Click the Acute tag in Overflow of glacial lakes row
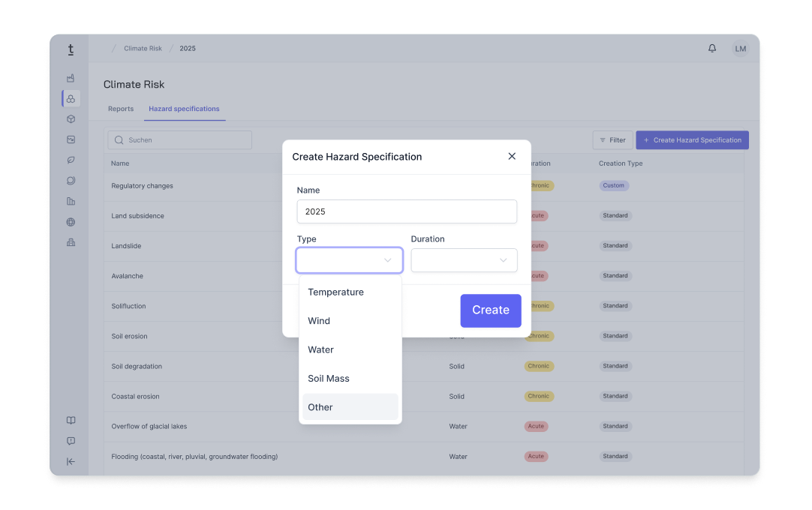 coord(536,427)
